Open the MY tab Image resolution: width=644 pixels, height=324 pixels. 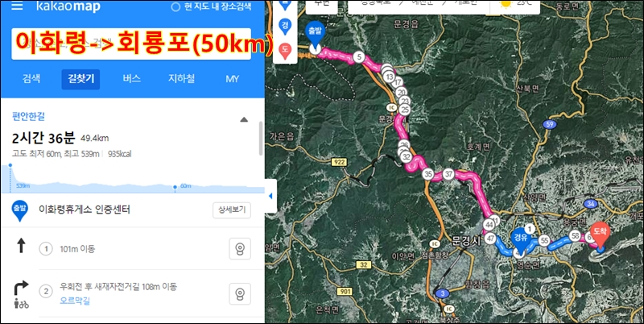[232, 79]
